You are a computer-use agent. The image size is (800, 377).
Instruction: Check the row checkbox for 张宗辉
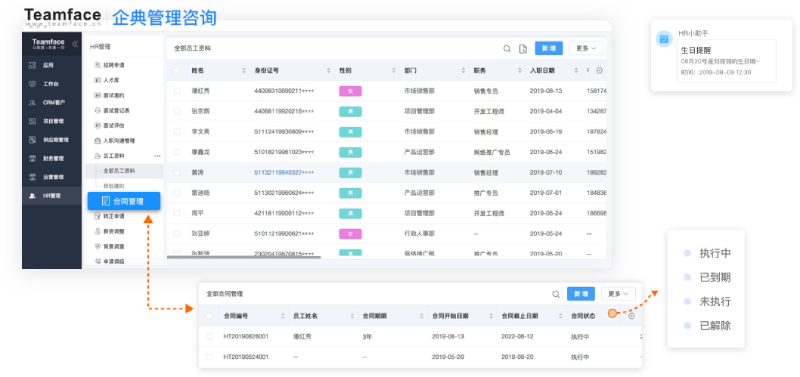click(177, 111)
